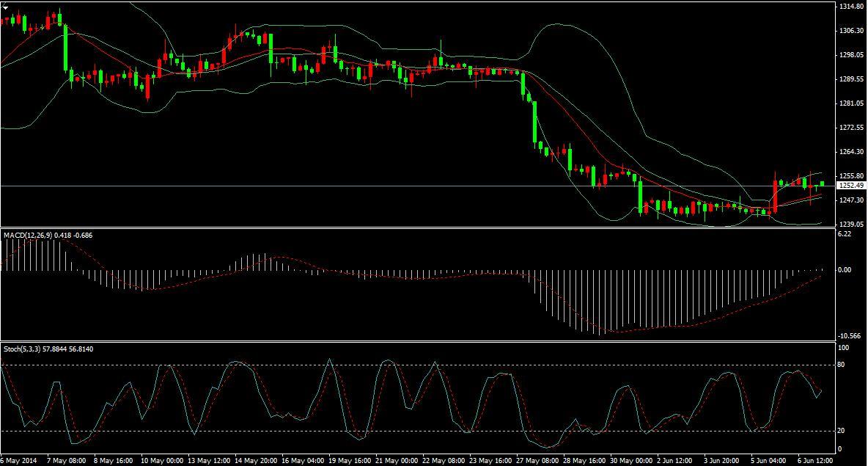This screenshot has height=466, width=868.
Task: Click the current price label 1252.49
Action: click(x=850, y=186)
